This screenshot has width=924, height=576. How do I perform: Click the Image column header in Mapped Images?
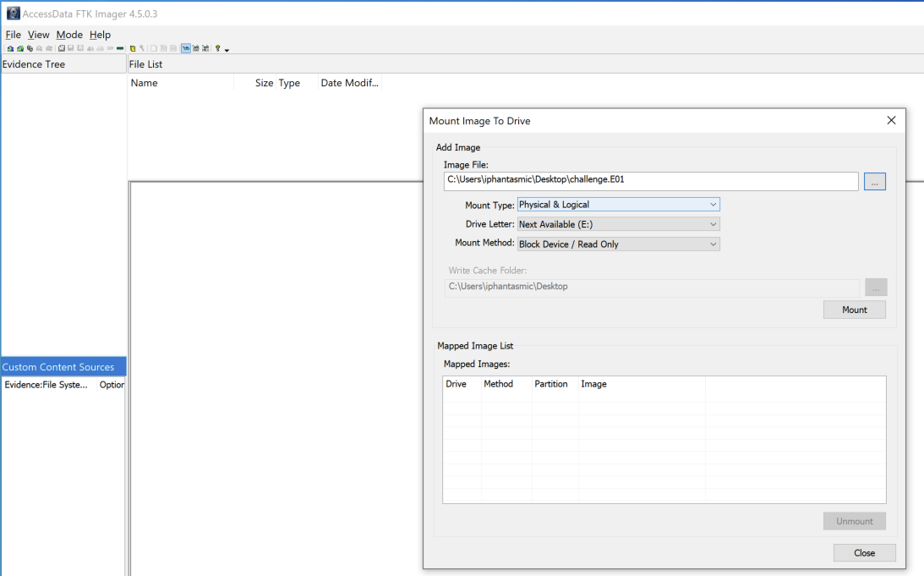(642, 384)
